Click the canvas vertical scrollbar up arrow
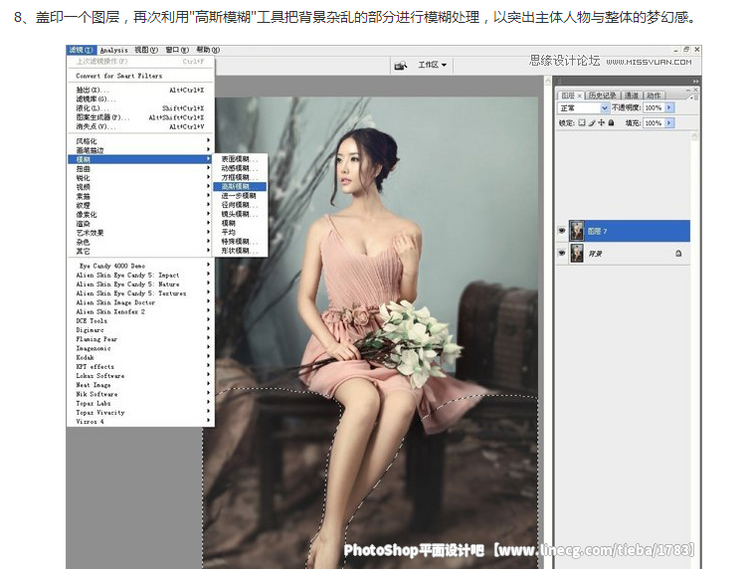This screenshot has width=750, height=569. click(548, 83)
